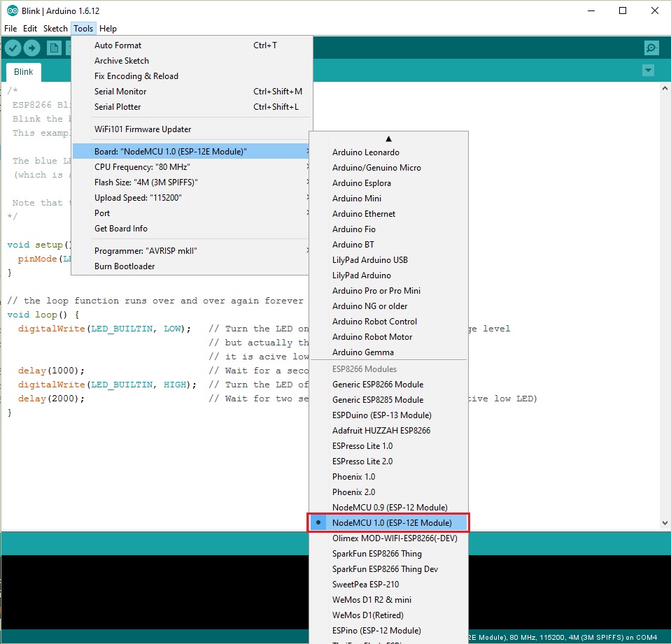Select ESPDuino (ESP-13 Module)
The image size is (671, 644).
coord(388,415)
